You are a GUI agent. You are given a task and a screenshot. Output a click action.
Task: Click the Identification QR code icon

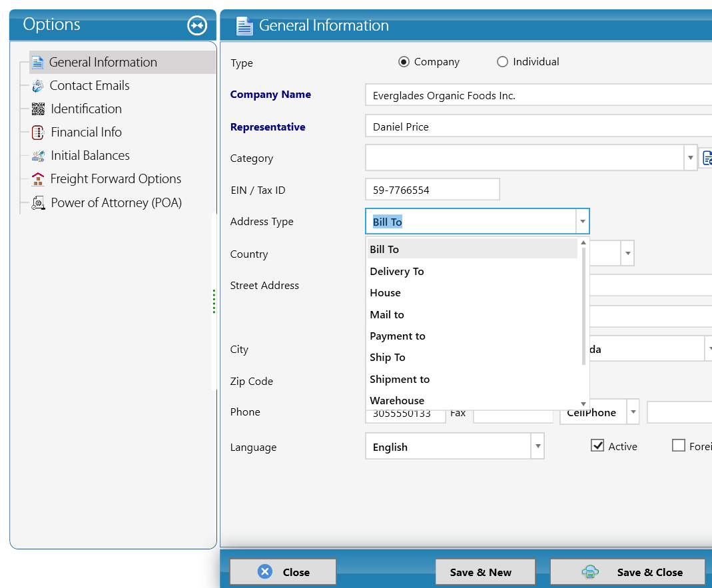(38, 109)
